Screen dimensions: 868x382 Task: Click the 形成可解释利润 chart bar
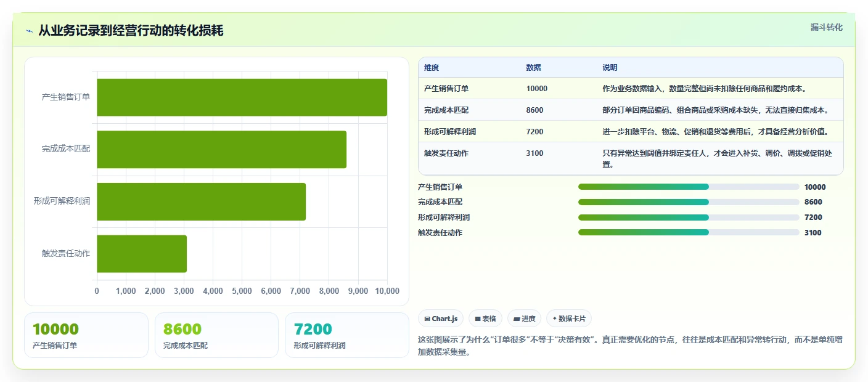pos(201,201)
